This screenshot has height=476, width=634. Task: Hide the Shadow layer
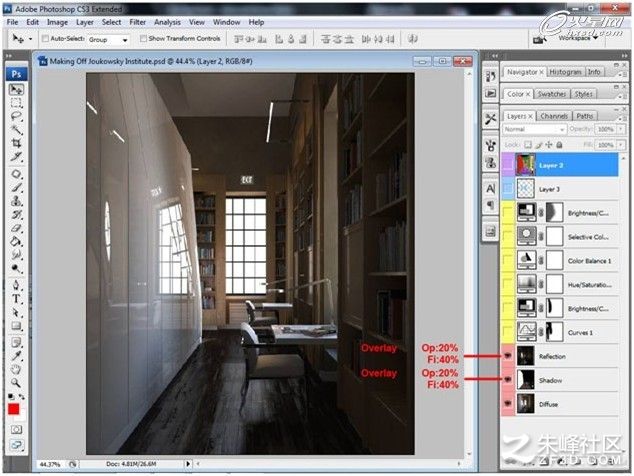[508, 380]
